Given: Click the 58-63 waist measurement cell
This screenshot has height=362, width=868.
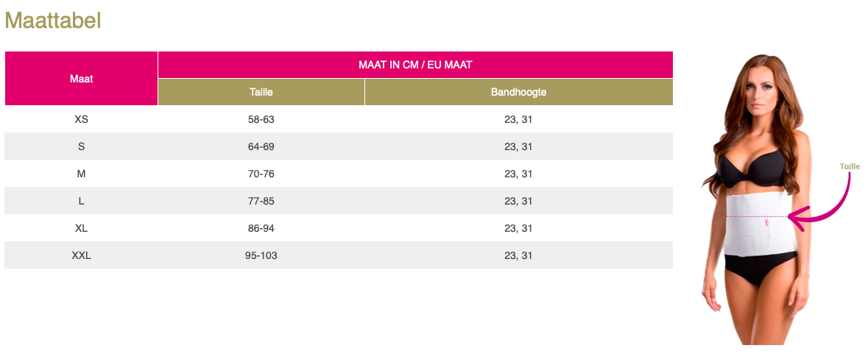Looking at the screenshot, I should (261, 119).
